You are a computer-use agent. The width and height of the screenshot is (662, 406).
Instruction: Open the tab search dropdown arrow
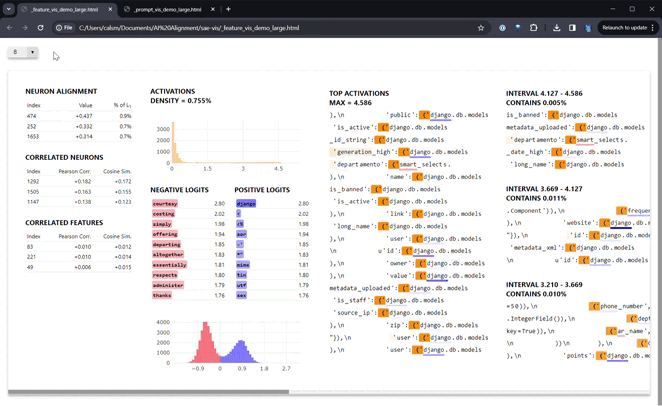9,8
